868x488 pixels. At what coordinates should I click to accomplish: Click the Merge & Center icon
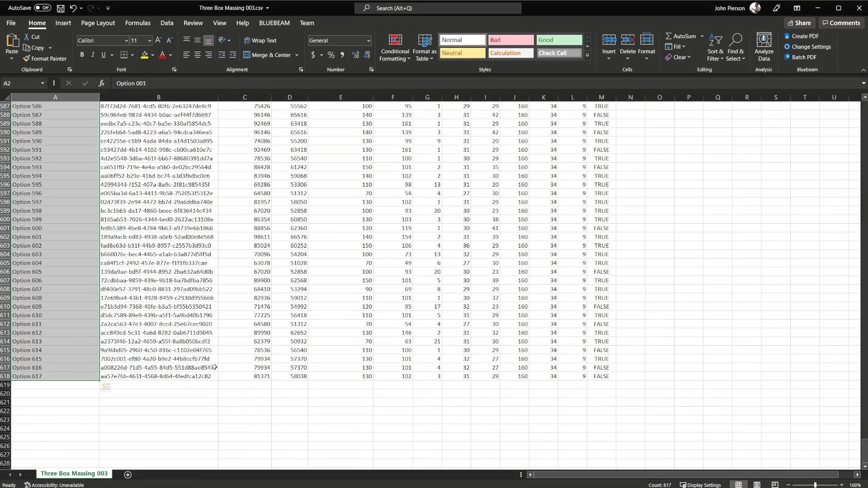(x=247, y=55)
